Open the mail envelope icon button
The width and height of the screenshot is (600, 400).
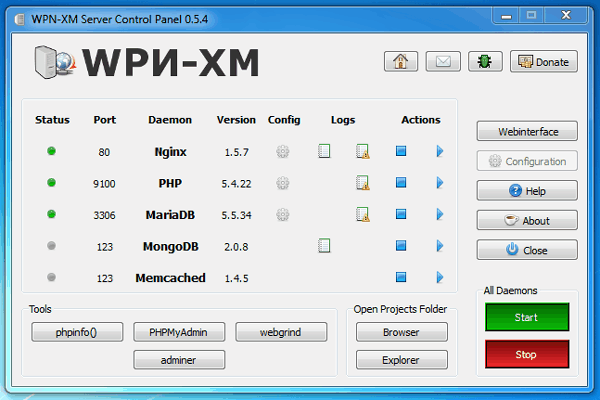[x=443, y=62]
